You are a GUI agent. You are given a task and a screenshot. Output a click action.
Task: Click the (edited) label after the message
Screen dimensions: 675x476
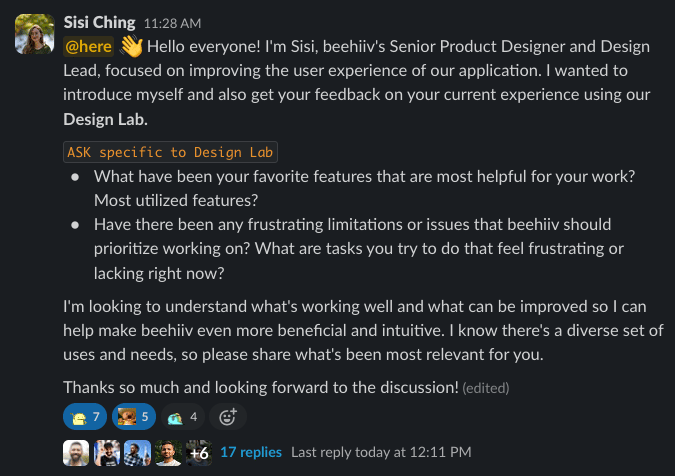coord(486,388)
